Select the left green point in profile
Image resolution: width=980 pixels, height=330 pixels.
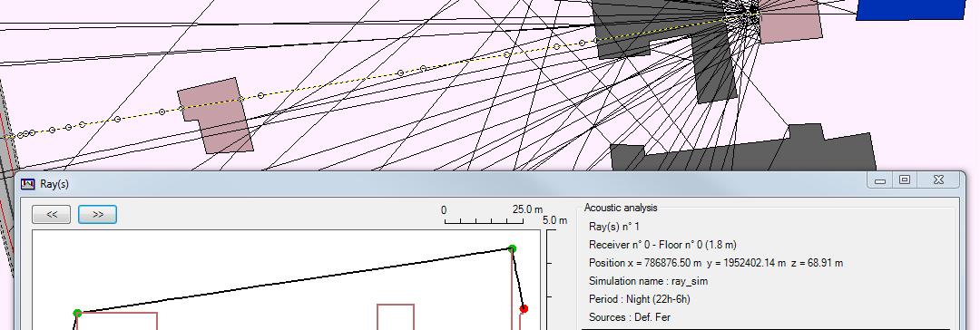tap(77, 313)
